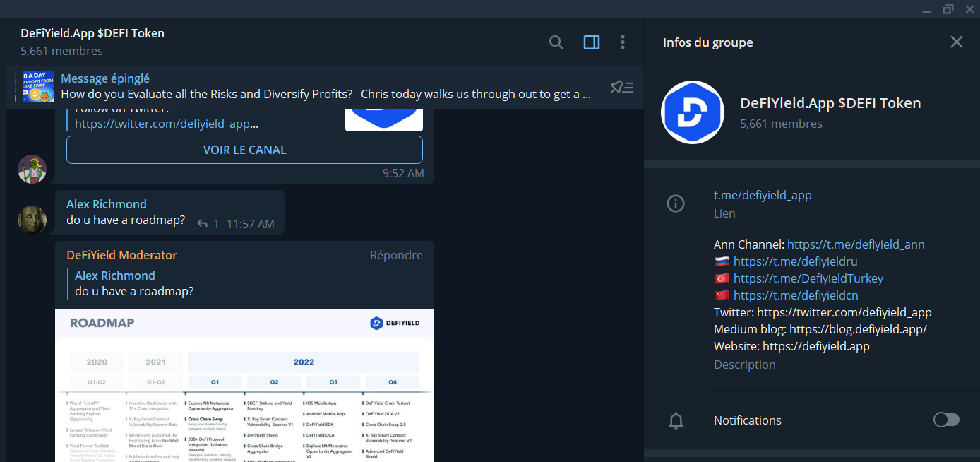Click the pinned messages list icon
Screen dimensions: 980x462
coord(622,87)
